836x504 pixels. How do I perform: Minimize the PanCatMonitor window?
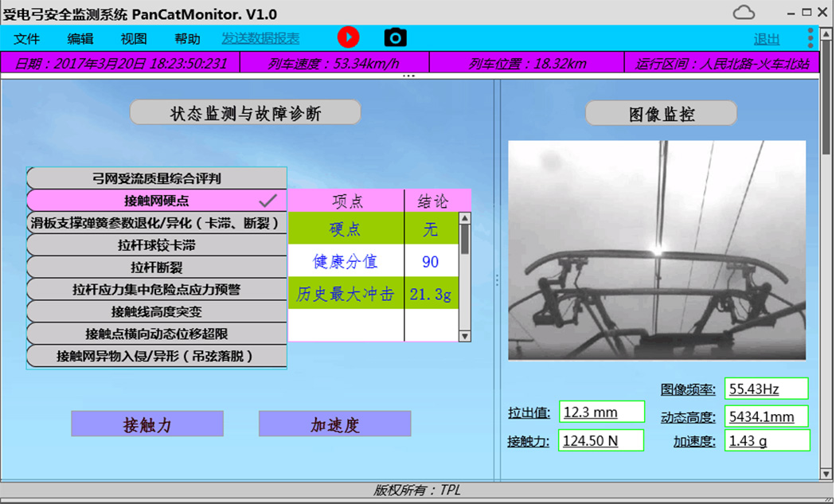(x=791, y=12)
